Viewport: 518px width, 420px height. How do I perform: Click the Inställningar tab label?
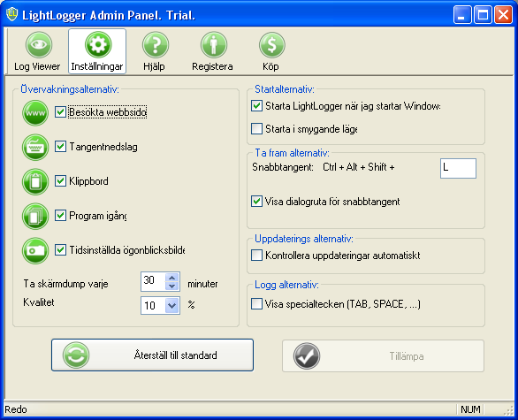(x=97, y=66)
